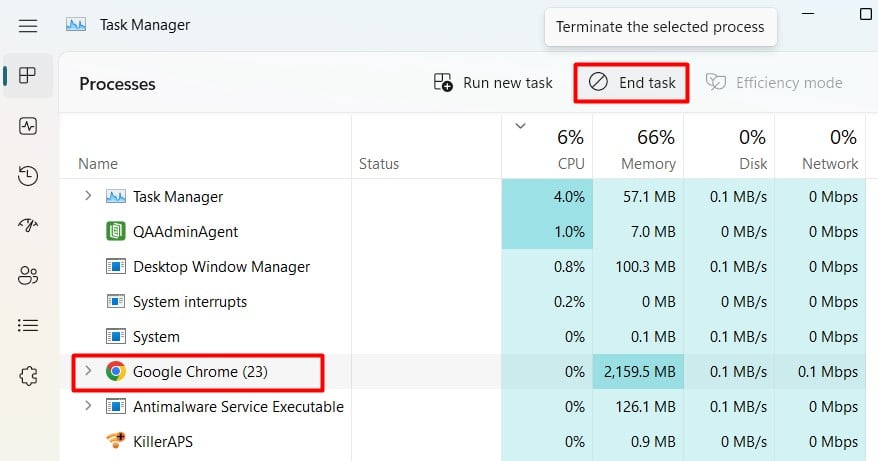Open the Details list page in sidebar
878x461 pixels.
[27, 325]
